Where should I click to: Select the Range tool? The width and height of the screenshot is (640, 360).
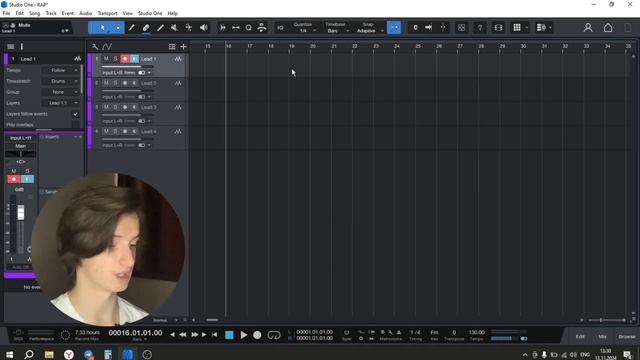118,28
